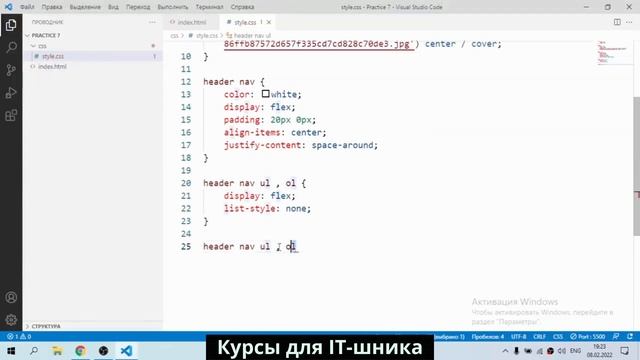Click the editor vertical scrollbar
The image size is (640, 360).
(x=636, y=166)
